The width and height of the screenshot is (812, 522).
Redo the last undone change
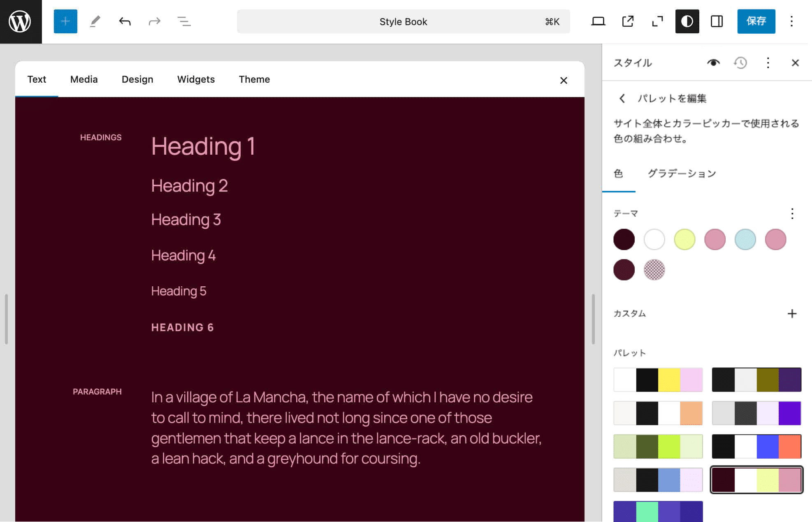(154, 21)
